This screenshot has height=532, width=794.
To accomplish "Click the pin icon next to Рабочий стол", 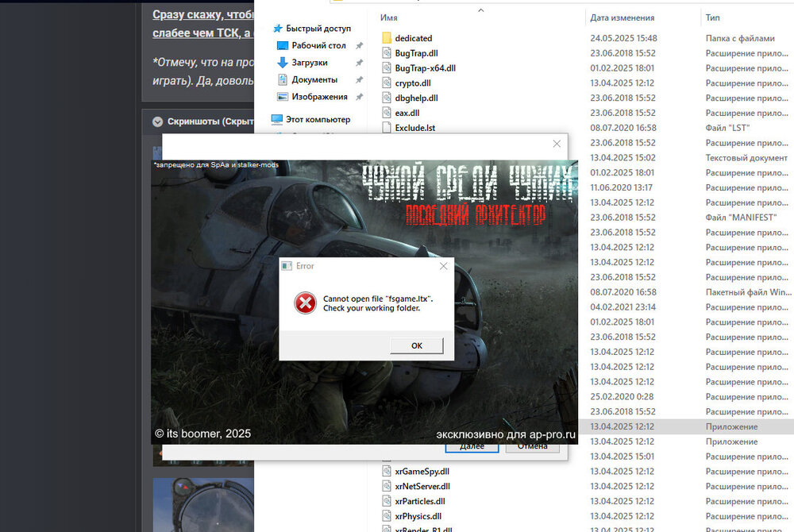I will tap(359, 46).
